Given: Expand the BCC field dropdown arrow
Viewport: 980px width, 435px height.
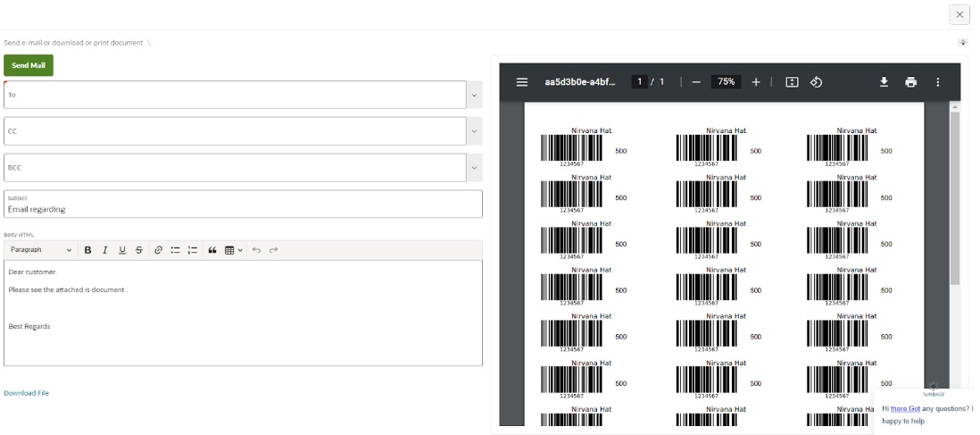Looking at the screenshot, I should point(474,168).
